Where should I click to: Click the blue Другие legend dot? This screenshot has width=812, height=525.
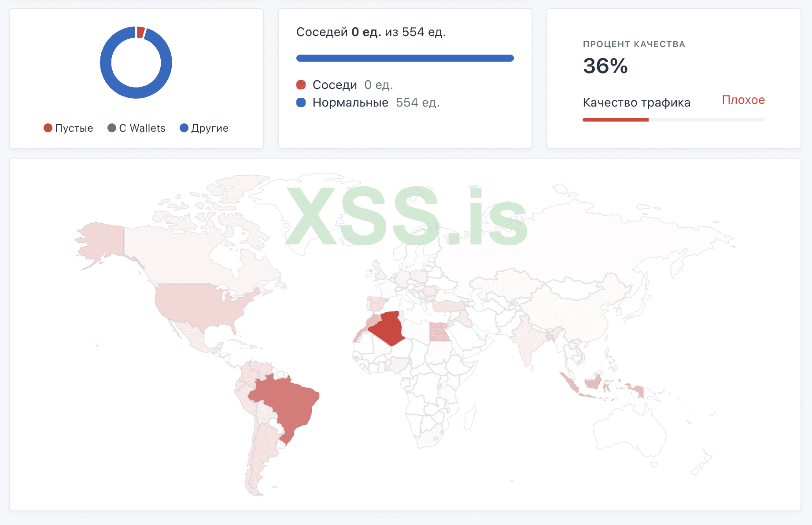184,128
